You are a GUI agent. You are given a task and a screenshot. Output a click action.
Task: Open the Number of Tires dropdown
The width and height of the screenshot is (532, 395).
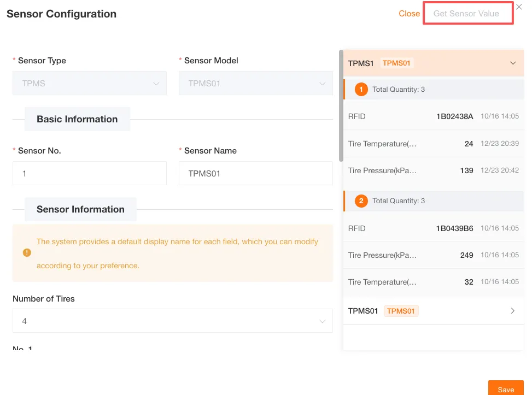[172, 321]
